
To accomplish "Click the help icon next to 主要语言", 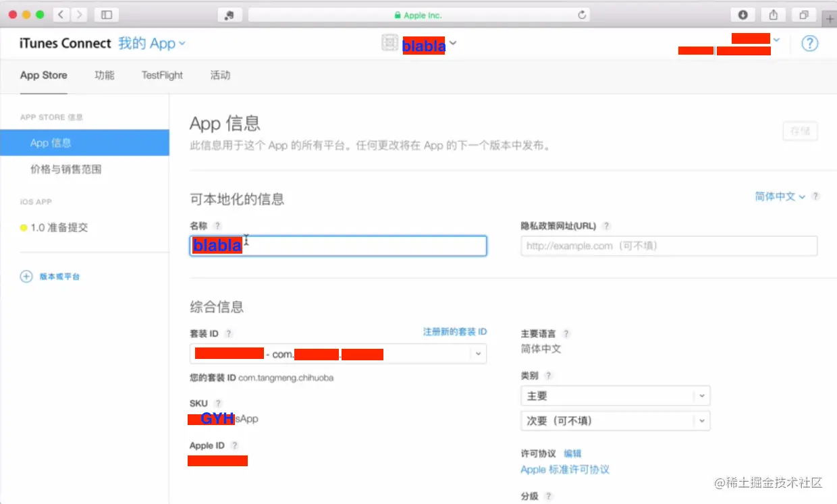I will pos(566,333).
